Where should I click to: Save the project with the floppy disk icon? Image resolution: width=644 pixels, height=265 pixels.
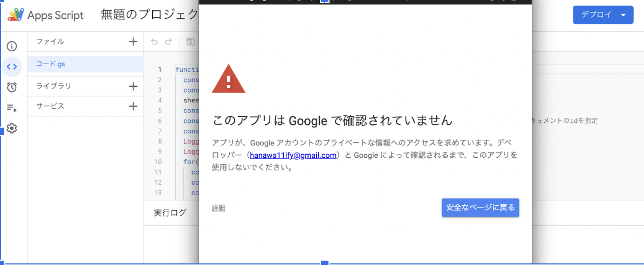(190, 41)
